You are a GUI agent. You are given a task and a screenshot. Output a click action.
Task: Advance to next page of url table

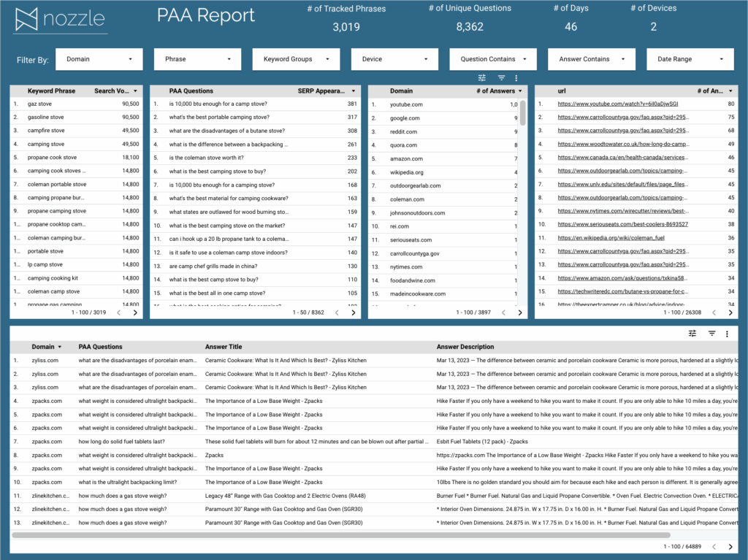(730, 312)
